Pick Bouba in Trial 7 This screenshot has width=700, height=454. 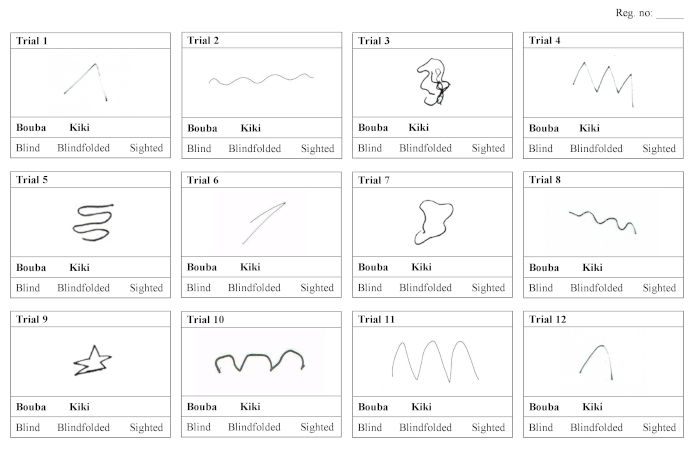click(373, 267)
